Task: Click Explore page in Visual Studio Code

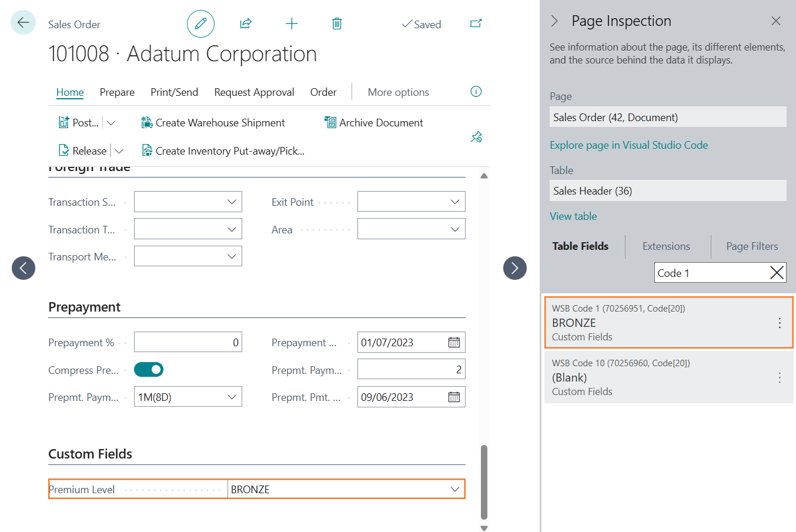Action: (x=628, y=145)
